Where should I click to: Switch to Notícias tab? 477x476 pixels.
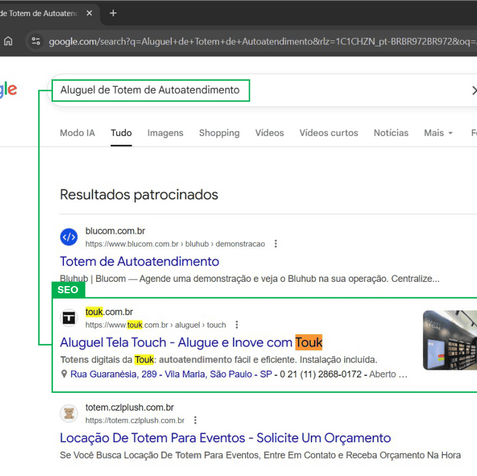click(391, 133)
